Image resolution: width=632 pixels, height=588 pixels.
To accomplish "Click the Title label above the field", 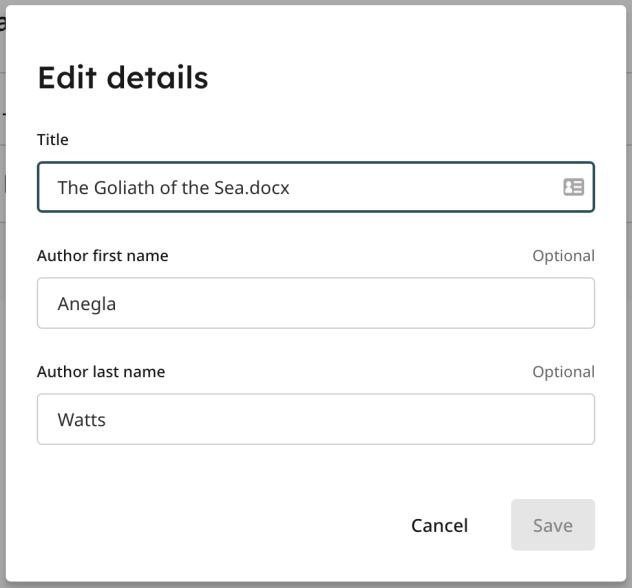I will coord(53,139).
